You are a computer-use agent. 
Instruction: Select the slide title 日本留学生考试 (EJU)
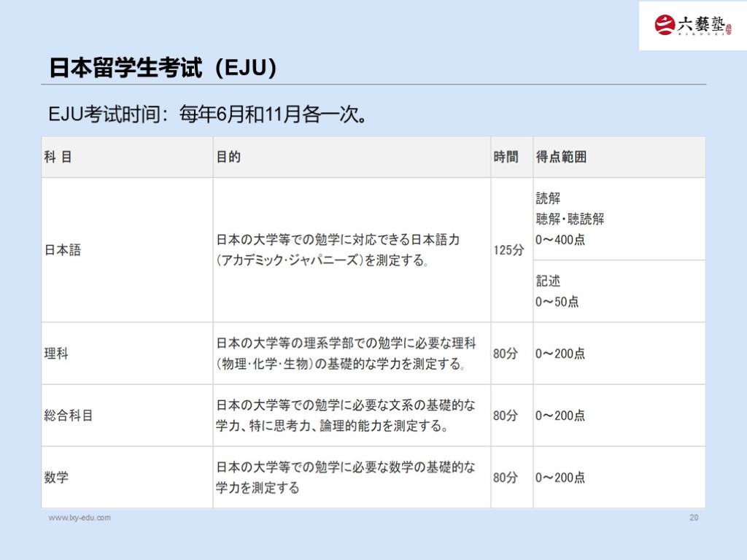pyautogui.click(x=163, y=68)
